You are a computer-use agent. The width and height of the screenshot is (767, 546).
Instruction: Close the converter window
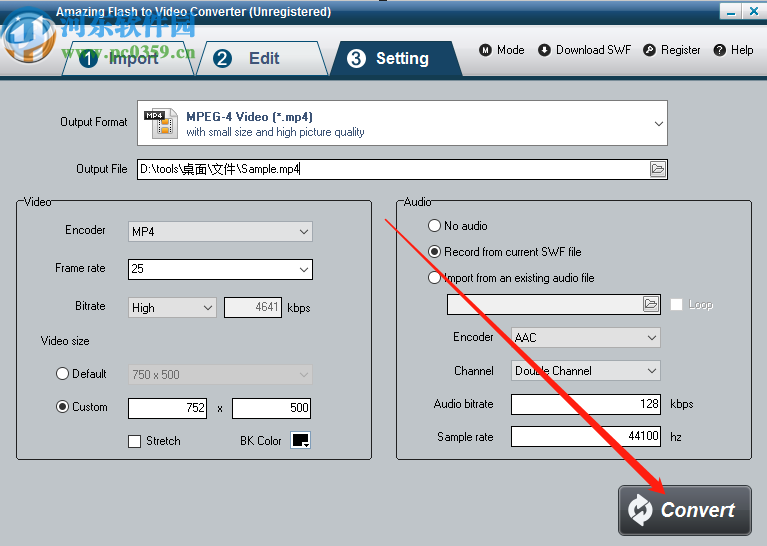pyautogui.click(x=754, y=11)
